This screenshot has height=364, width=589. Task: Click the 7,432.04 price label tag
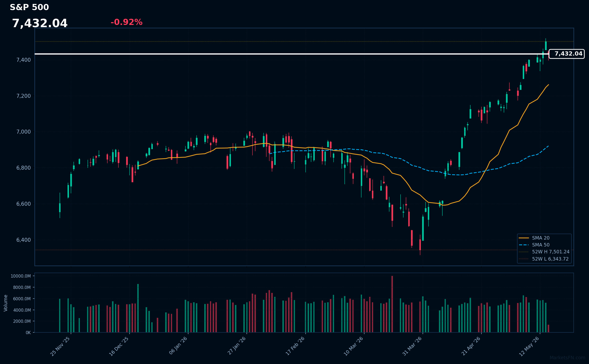566,54
